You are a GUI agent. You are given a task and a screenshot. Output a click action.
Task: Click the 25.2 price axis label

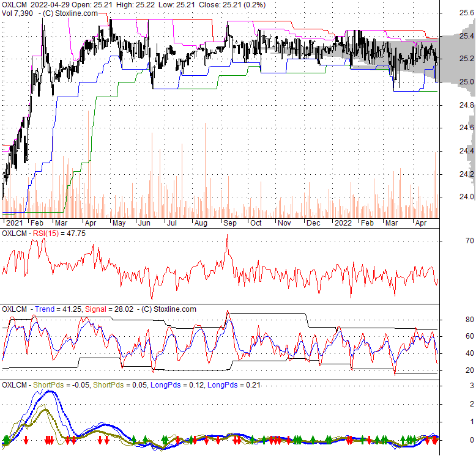point(466,59)
